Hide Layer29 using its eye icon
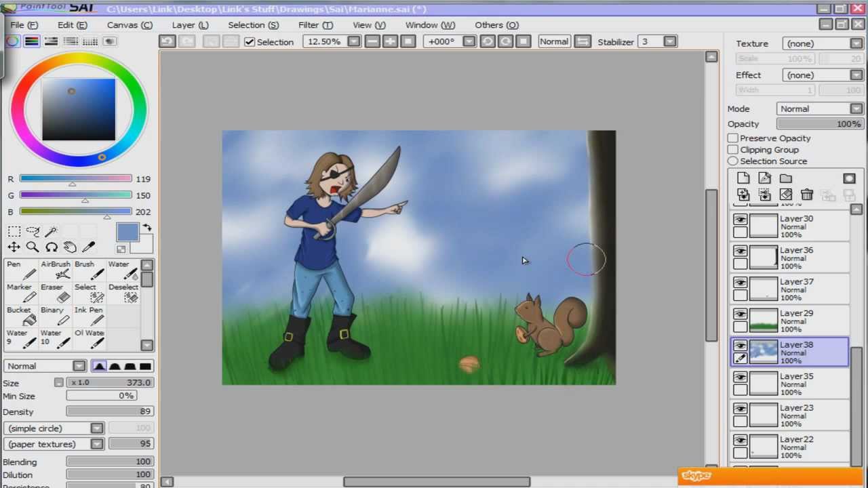The width and height of the screenshot is (868, 488). click(740, 314)
